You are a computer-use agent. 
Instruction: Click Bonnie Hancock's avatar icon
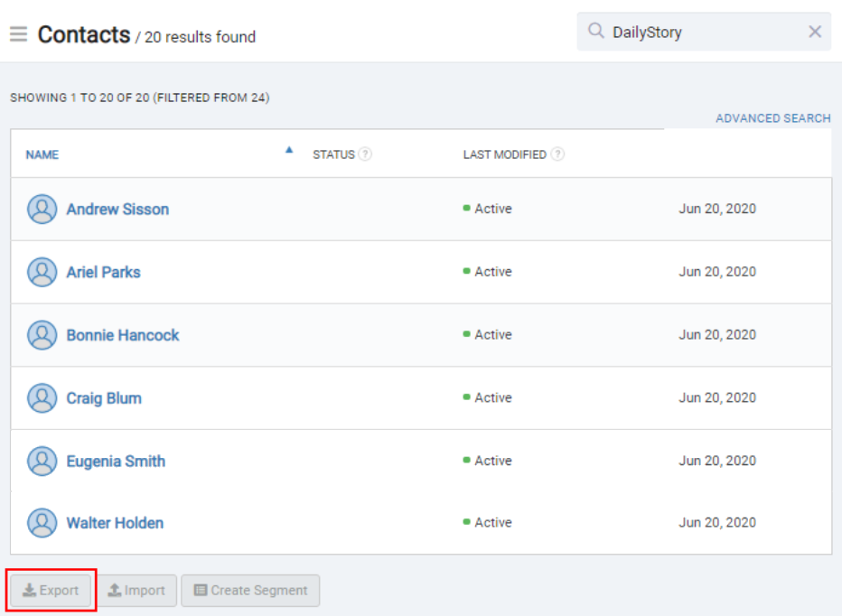pos(42,334)
